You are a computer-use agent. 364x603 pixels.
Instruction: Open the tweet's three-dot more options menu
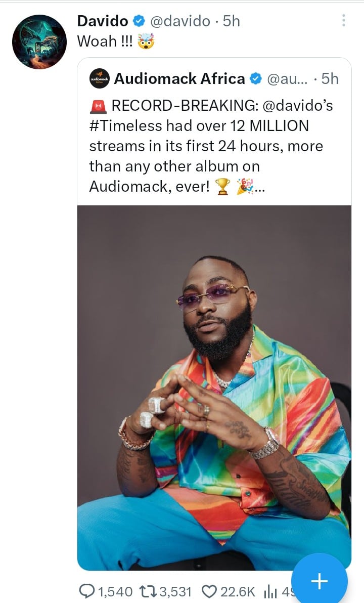tap(343, 21)
